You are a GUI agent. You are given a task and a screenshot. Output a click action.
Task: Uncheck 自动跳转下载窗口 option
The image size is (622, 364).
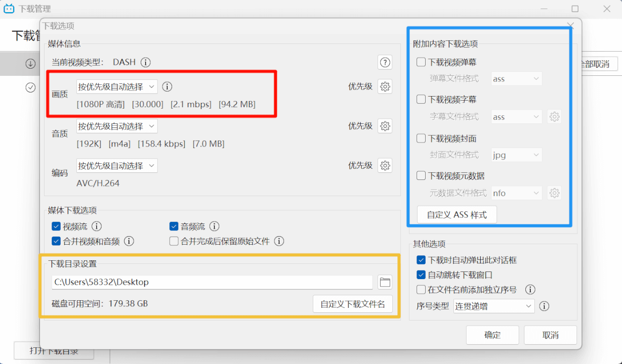click(421, 275)
